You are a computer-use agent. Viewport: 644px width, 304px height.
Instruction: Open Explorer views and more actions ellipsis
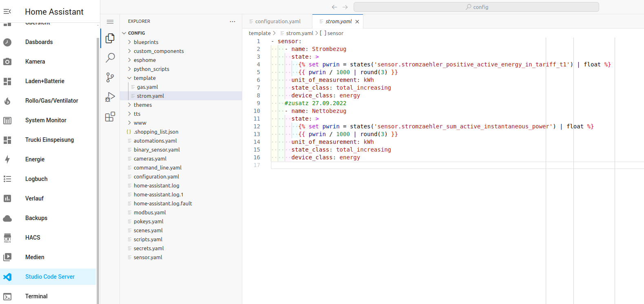(x=232, y=21)
